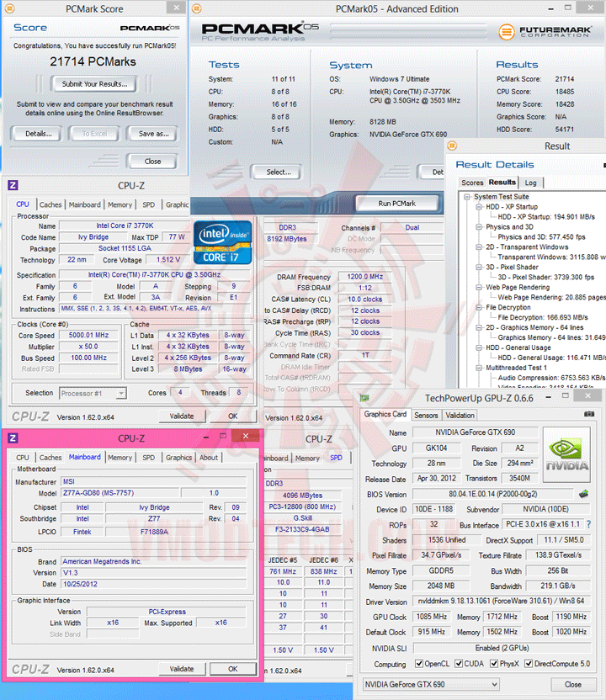Switch to Scores tab in Result Details

[x=472, y=183]
